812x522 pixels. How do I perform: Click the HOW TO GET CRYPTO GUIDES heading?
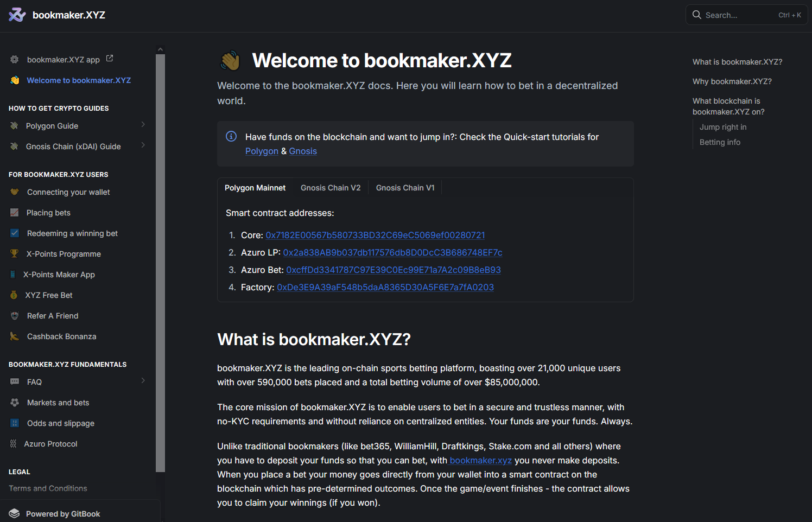59,109
